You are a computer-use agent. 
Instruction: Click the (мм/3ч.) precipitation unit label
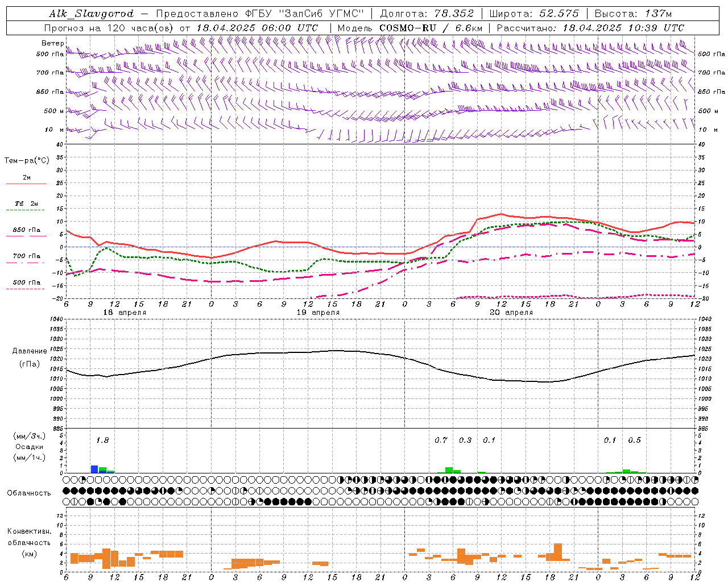30,436
